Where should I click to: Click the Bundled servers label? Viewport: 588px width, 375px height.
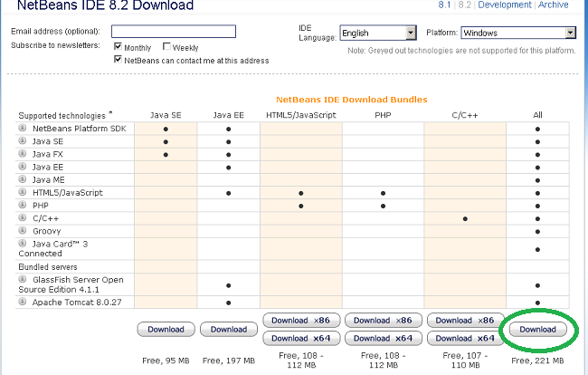48,267
